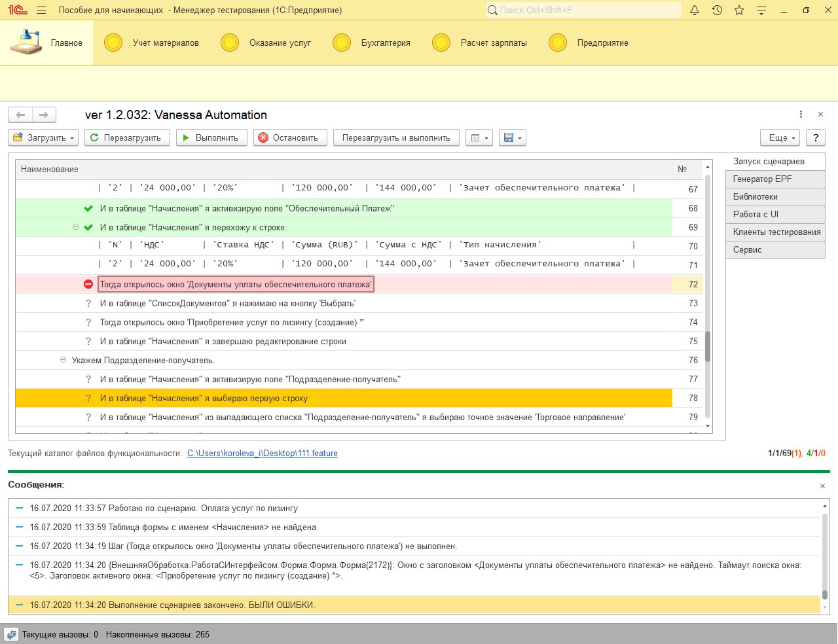Open help with the question mark button
Viewport: 838px width, 644px height.
816,138
